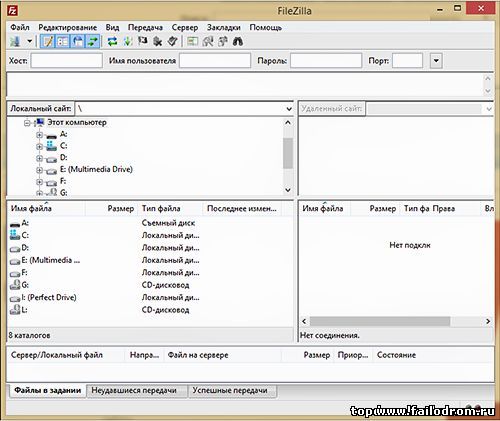Switch to the Файлы в задании tab
This screenshot has height=421, width=500.
click(x=47, y=390)
